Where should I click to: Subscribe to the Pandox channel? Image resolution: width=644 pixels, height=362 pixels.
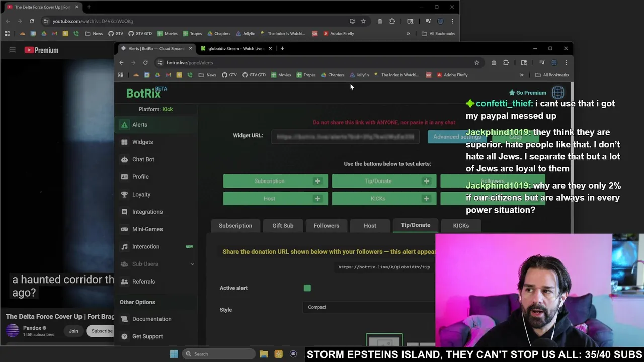click(102, 331)
